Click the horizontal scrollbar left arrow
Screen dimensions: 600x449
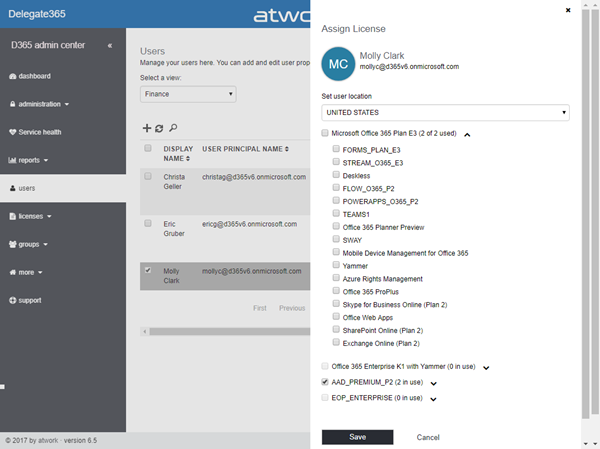(x=145, y=331)
